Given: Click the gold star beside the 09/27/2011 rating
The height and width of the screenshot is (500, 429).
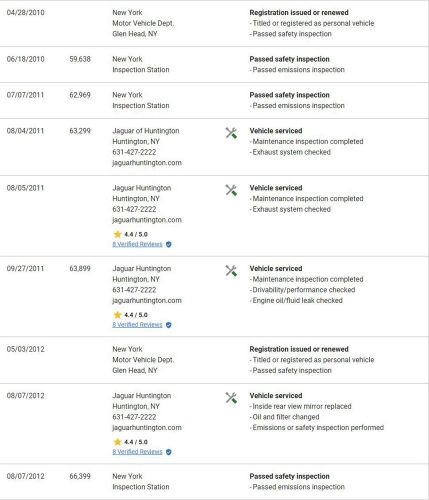Looking at the screenshot, I should tap(117, 315).
